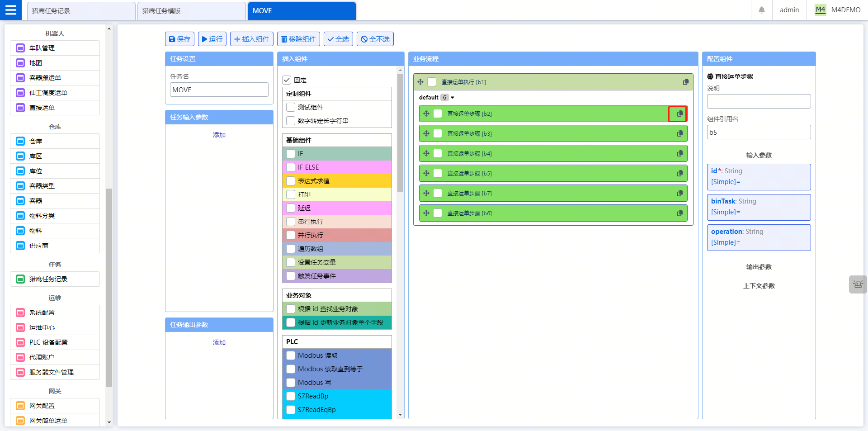Image resolution: width=868 pixels, height=431 pixels.
Task: Open 容器搬运单 menu item
Action: pos(55,78)
